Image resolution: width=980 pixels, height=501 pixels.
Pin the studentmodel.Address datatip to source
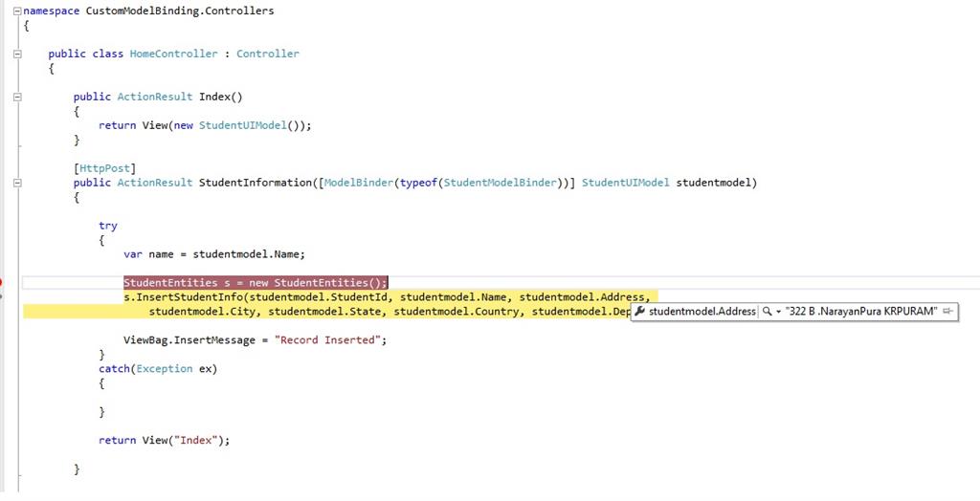tap(947, 311)
